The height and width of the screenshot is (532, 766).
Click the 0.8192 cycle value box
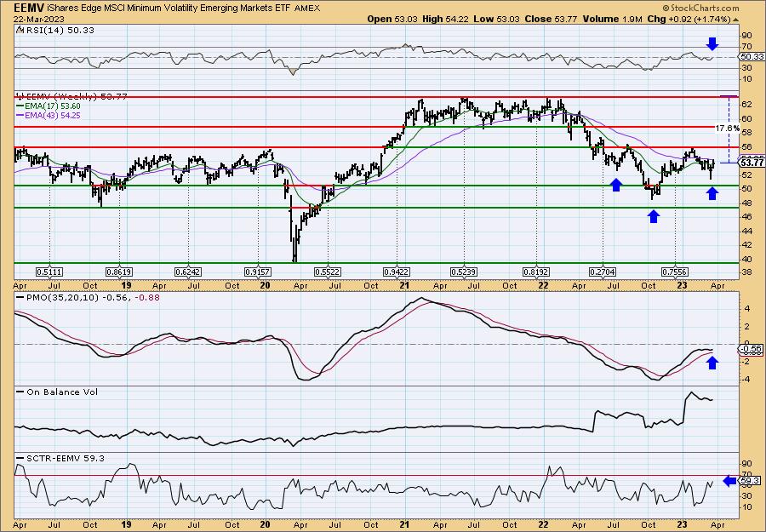click(536, 272)
